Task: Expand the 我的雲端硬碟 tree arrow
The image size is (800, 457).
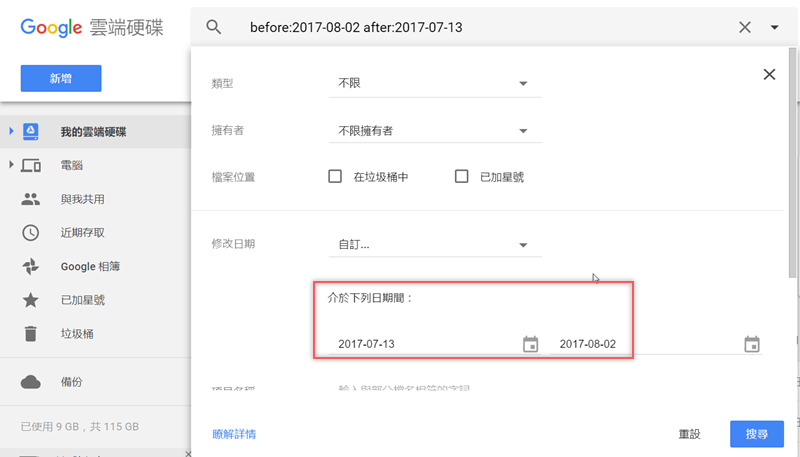Action: tap(11, 131)
